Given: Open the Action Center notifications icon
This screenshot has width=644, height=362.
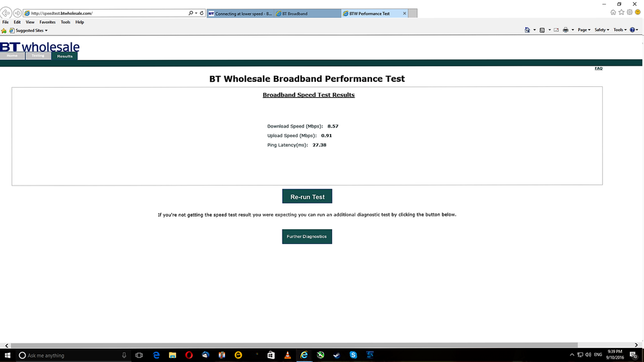Looking at the screenshot, I should coord(634,356).
